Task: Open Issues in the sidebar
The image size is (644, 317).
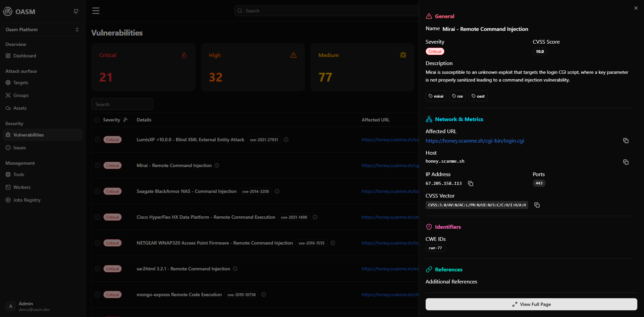Action: (x=43, y=148)
